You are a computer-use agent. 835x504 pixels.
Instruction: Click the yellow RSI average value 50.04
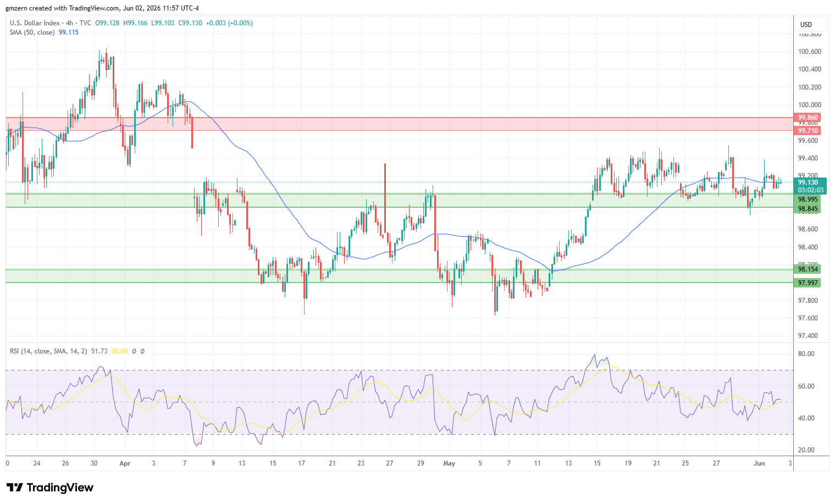click(120, 351)
